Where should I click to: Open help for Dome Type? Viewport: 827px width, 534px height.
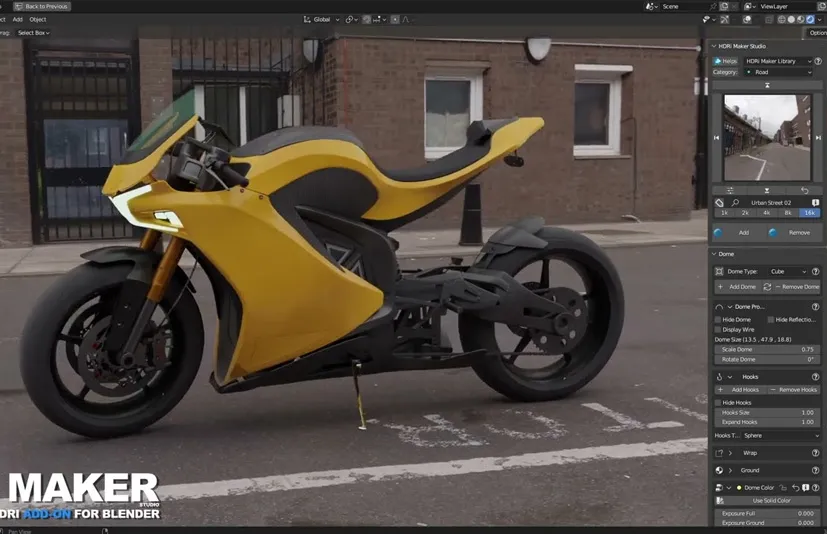815,271
